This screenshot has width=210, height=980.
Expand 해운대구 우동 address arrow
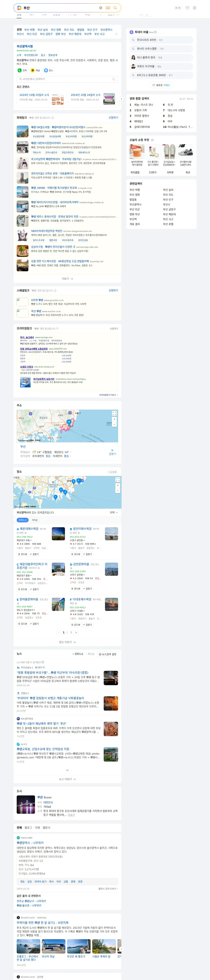tap(31, 540)
